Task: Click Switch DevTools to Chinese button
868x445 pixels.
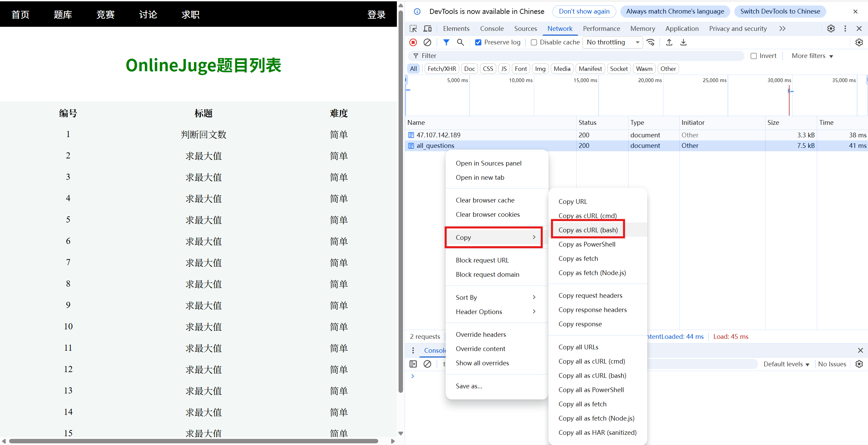Action: click(x=780, y=11)
